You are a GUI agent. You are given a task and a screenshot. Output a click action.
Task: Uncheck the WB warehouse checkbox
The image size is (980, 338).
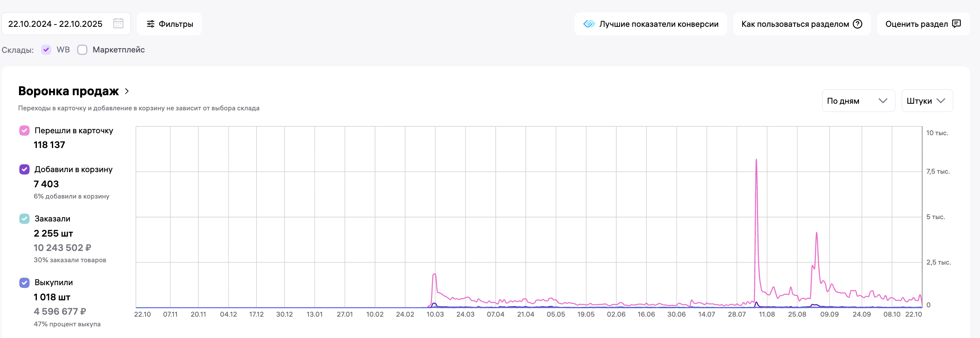[x=46, y=50]
